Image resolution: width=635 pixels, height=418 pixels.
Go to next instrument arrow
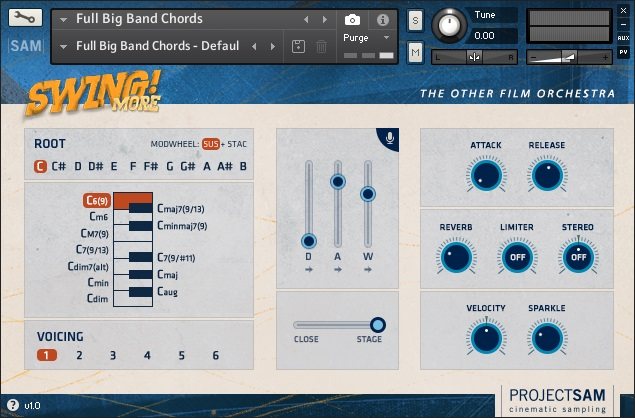[325, 19]
